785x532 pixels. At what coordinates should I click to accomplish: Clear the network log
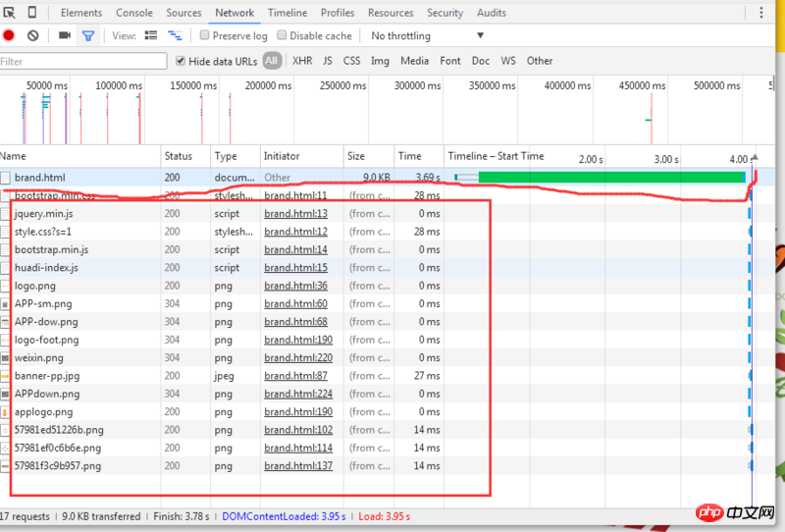pos(32,35)
